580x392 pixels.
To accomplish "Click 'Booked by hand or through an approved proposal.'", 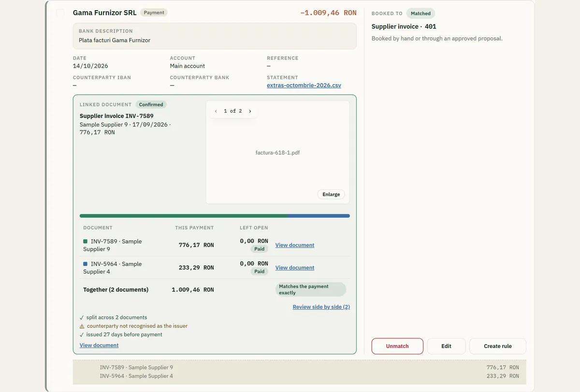I will 437,38.
